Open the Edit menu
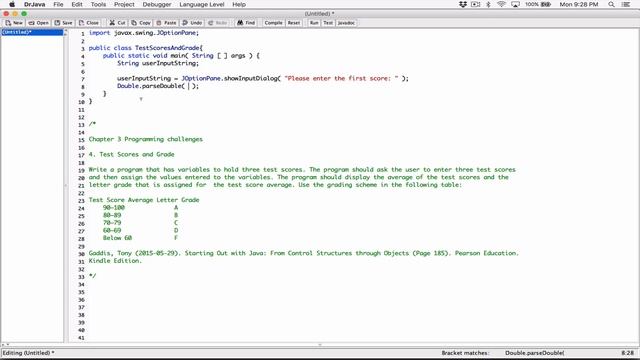 [x=77, y=4]
